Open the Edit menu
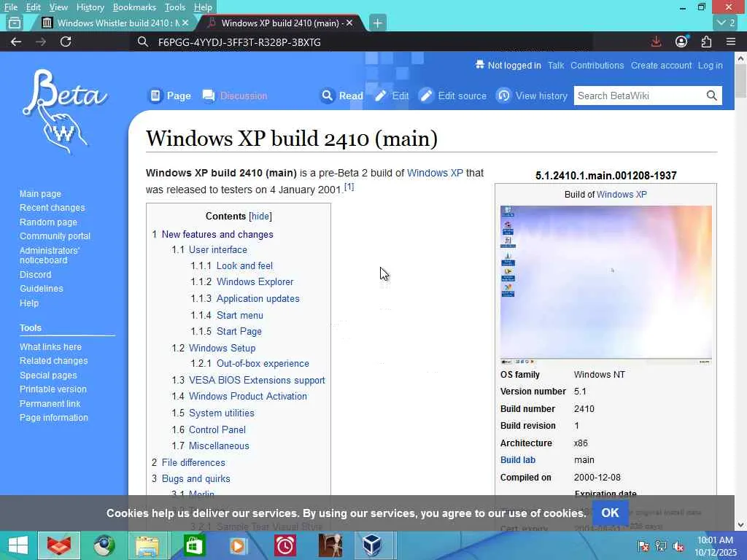The height and width of the screenshot is (560, 747). (x=33, y=7)
